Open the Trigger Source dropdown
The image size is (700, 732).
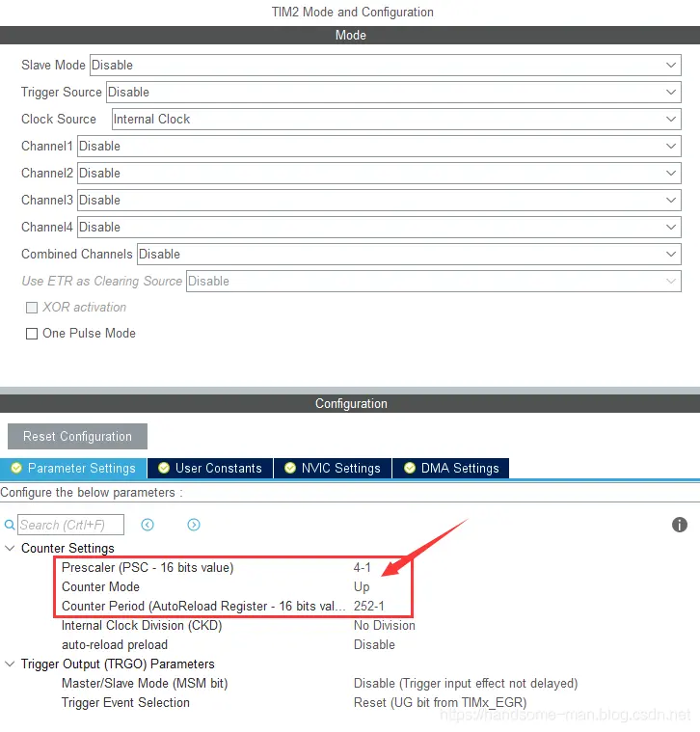(393, 92)
